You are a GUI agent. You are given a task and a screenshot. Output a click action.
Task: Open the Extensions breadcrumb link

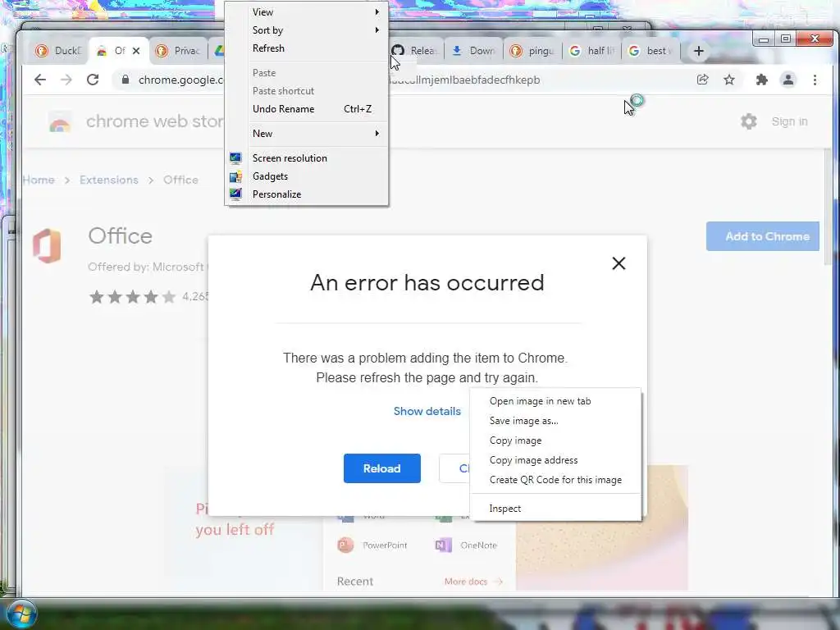[x=109, y=180]
